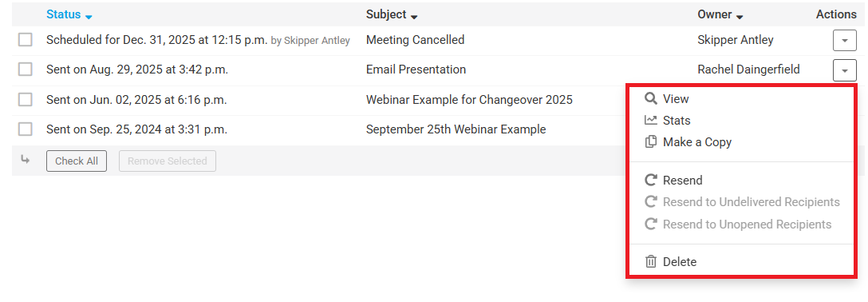Click the Resend to Unopened Recipients icon
Screen dimensions: 868x302
[651, 224]
